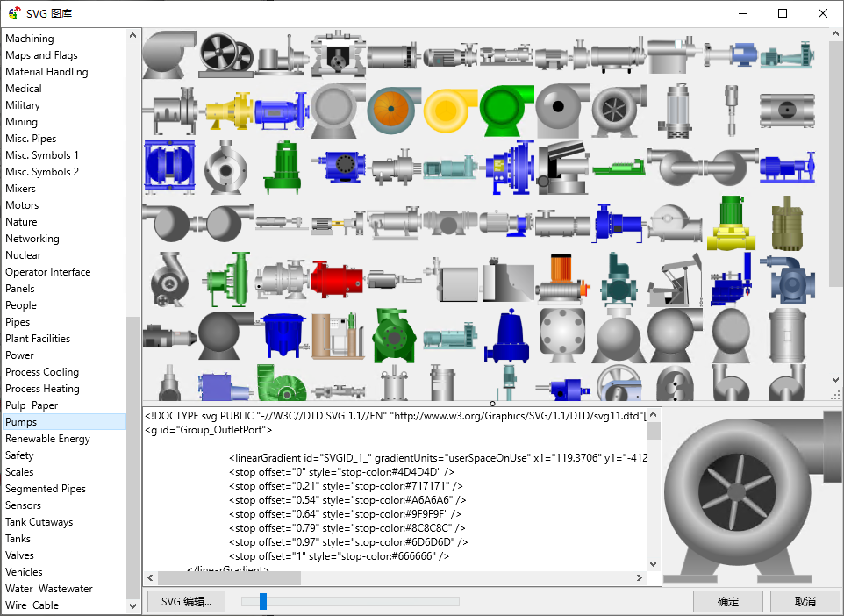Screen dimensions: 844x616
Task: Confirm with the 确定 button
Action: point(727,602)
